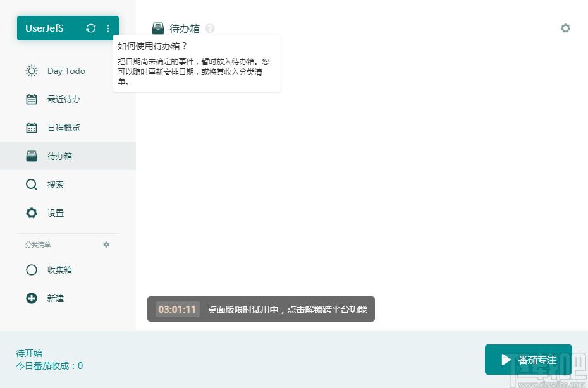
Task: Click 今日番茄收成：0 counter
Action: (49, 366)
